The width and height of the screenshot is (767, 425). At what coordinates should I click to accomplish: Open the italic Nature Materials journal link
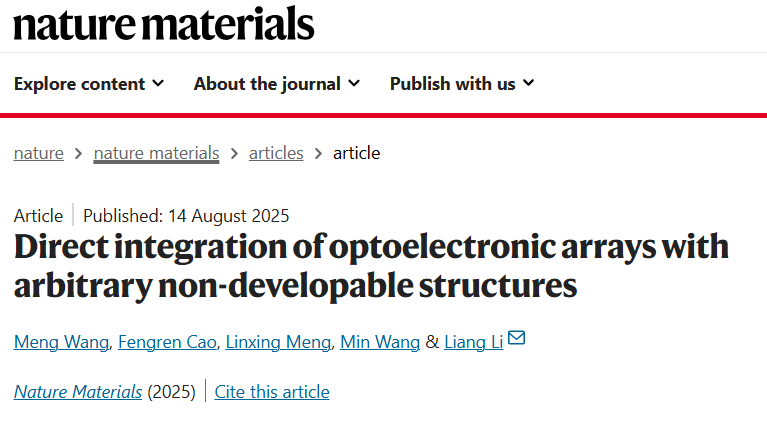coord(78,392)
